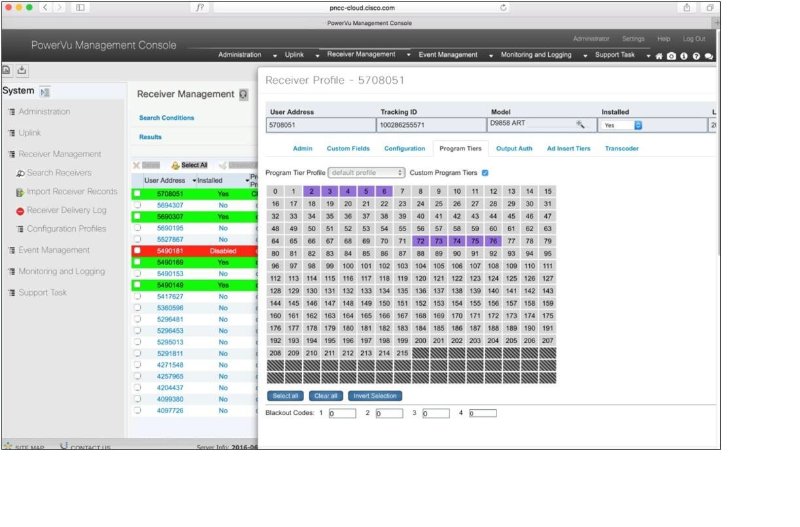Open the Transcoder tab
This screenshot has height=527, width=800.
(622, 148)
